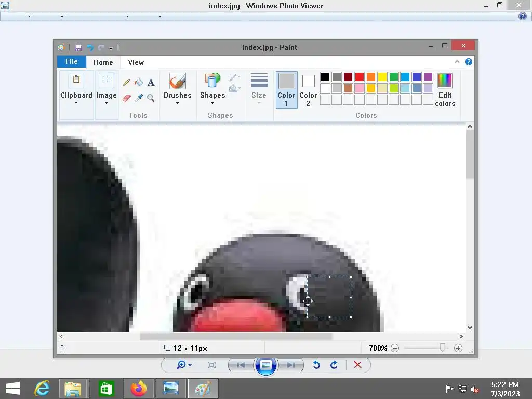Click the Paint canvas scroll down arrow
Viewport: 532px width, 399px height.
point(470,328)
